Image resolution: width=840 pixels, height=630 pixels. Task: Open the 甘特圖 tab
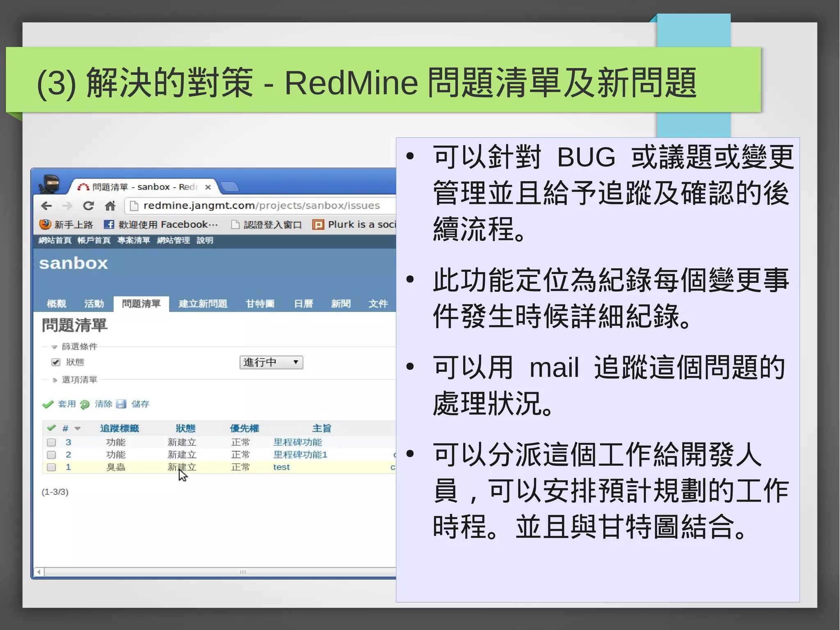tap(260, 304)
